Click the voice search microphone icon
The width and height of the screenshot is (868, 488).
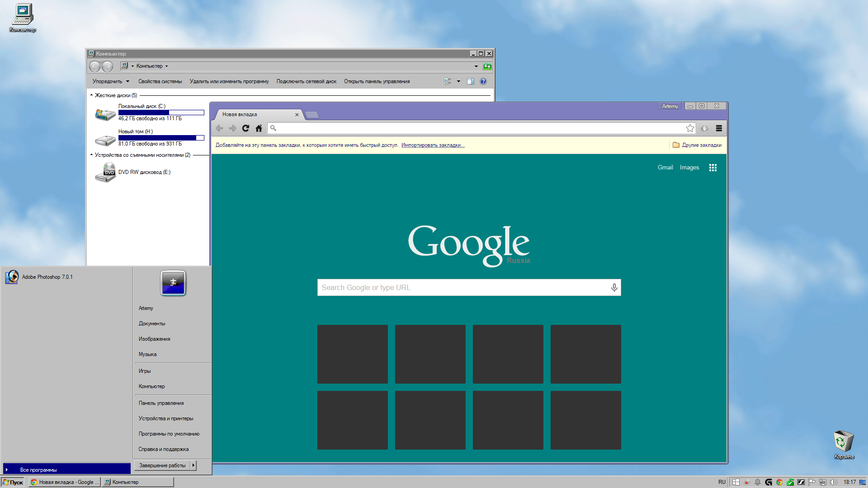(614, 288)
